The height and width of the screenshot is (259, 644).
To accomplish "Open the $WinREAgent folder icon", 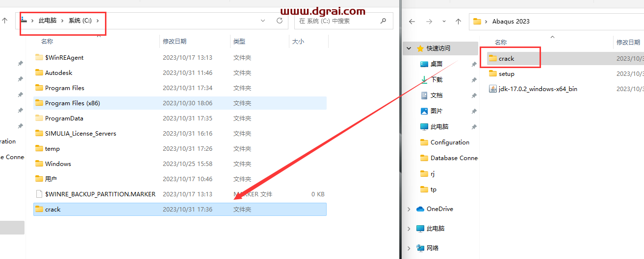I will [39, 57].
